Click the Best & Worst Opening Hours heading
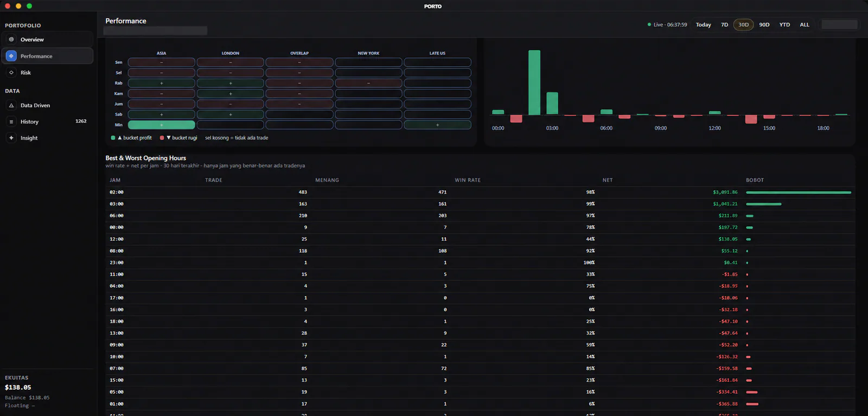Viewport: 868px width, 416px height. tap(145, 158)
